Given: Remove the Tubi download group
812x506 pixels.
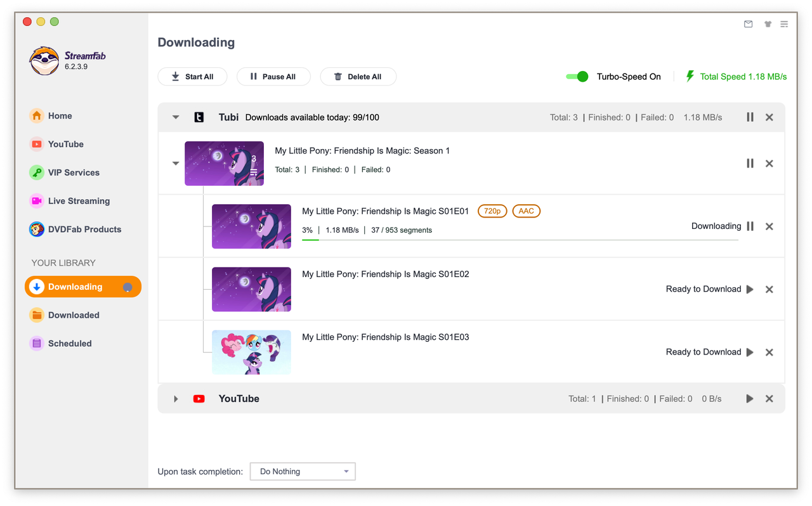Looking at the screenshot, I should [x=769, y=117].
